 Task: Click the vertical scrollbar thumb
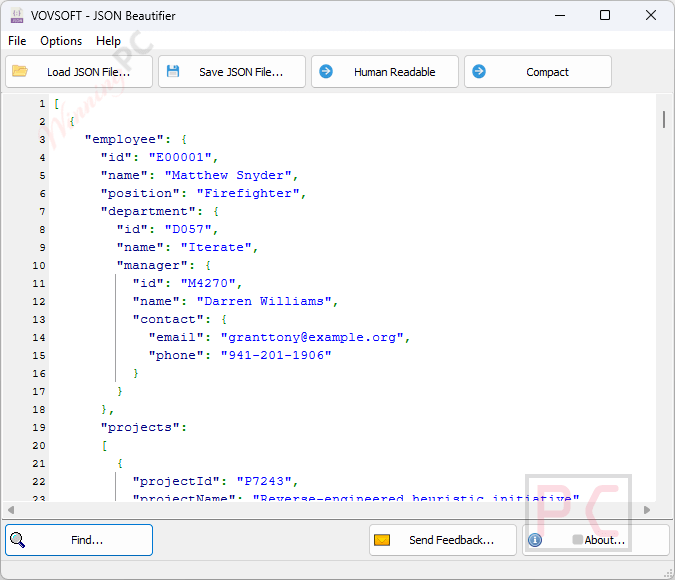coord(664,119)
